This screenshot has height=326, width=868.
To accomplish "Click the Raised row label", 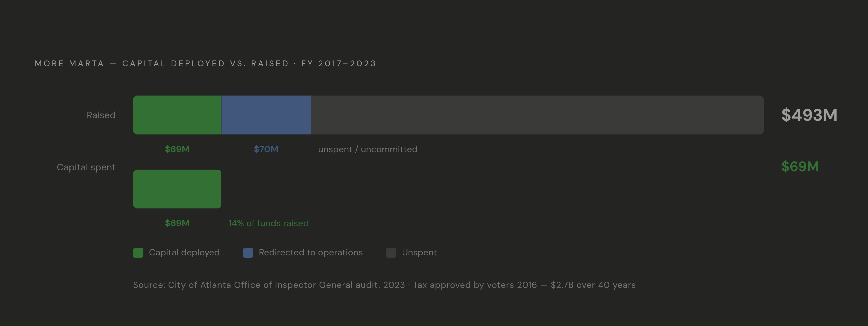I will point(101,115).
